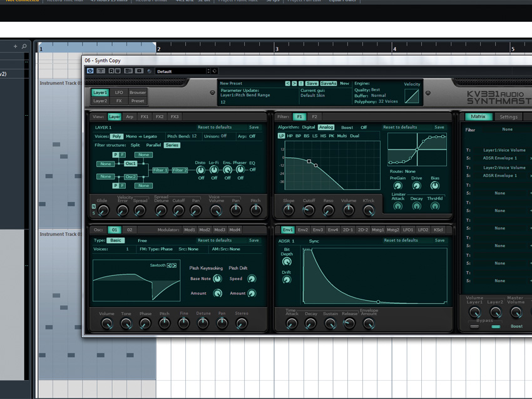This screenshot has width=532, height=399.
Task: Select the Layer2 button
Action: coord(100,101)
